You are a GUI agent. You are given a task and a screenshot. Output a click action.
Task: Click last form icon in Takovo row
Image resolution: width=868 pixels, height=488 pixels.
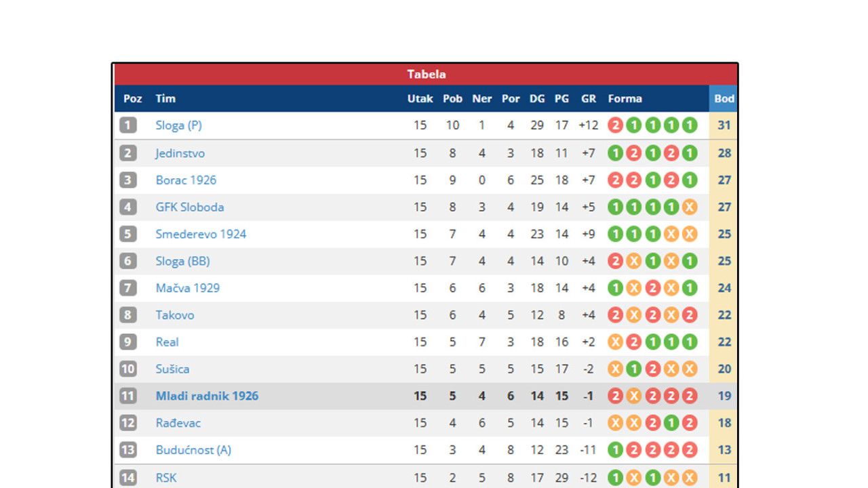tap(690, 315)
